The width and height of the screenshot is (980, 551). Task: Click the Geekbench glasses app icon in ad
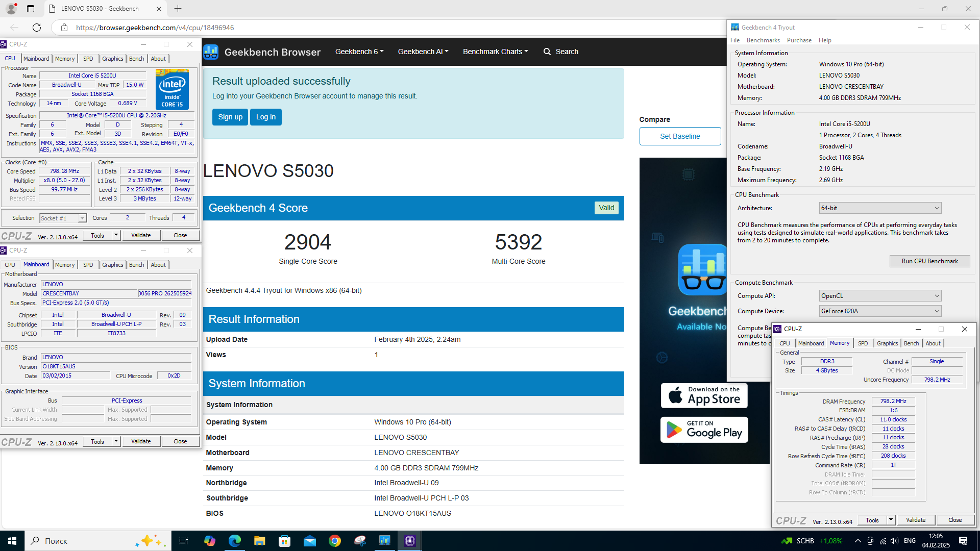702,269
